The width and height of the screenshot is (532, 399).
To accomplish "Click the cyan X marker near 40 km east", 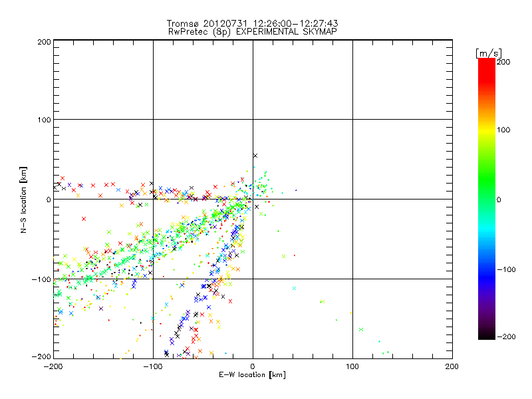I will (294, 289).
